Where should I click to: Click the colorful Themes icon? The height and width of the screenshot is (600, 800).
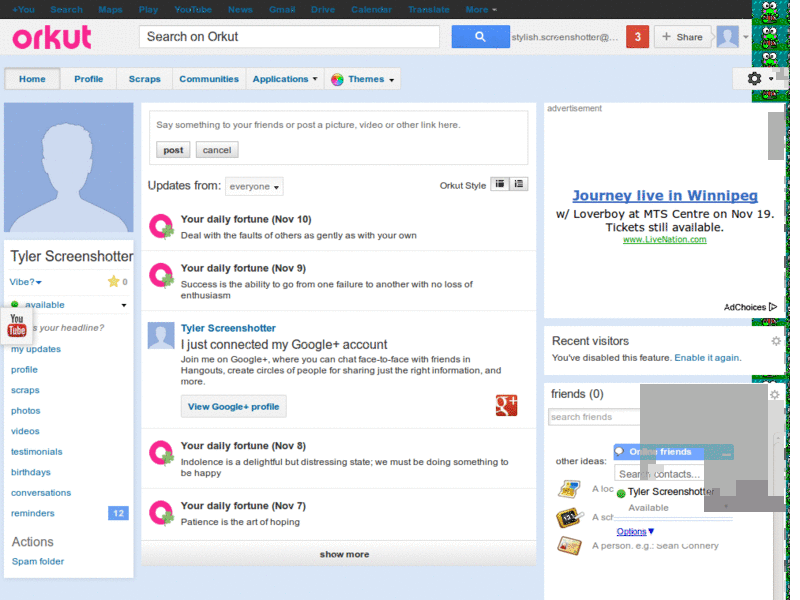(337, 80)
